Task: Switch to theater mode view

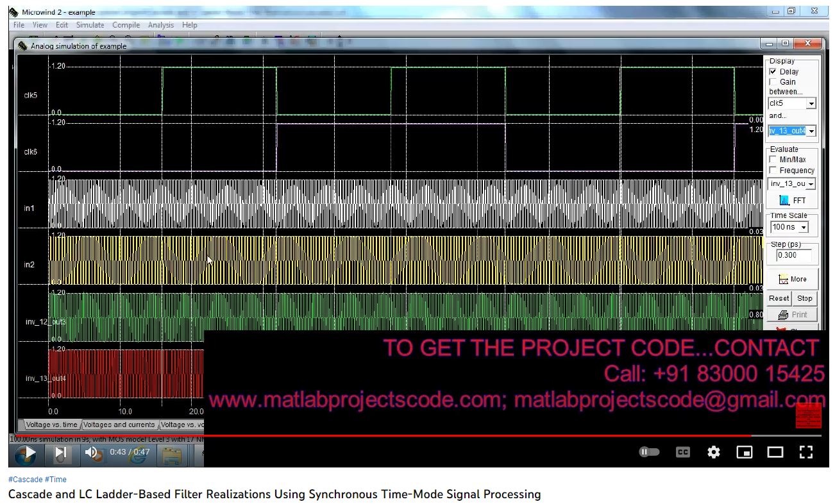Action: point(775,452)
